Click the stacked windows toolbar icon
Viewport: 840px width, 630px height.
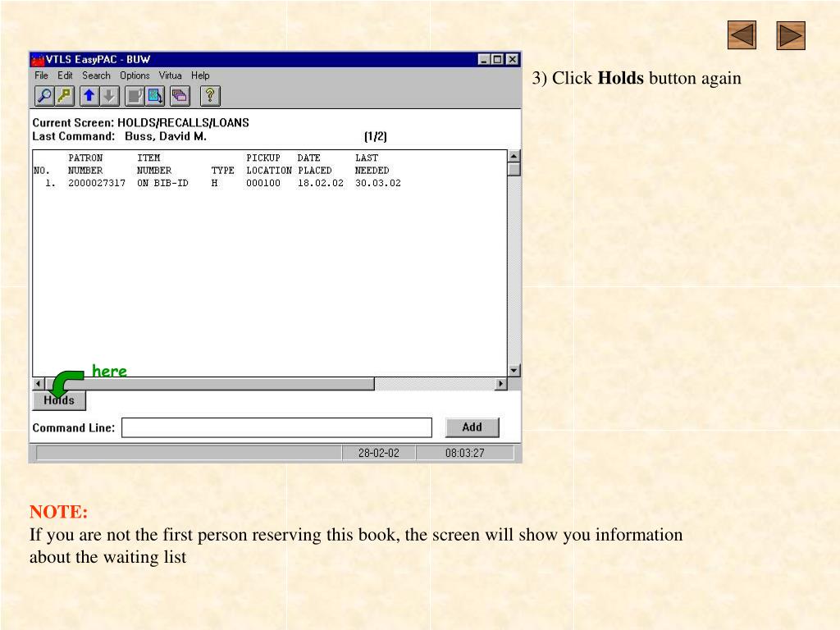180,96
